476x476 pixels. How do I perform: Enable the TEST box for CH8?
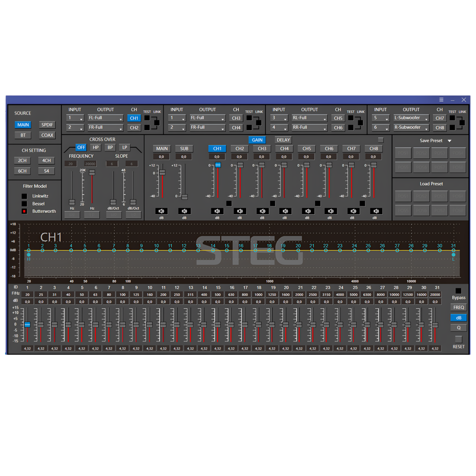(452, 128)
